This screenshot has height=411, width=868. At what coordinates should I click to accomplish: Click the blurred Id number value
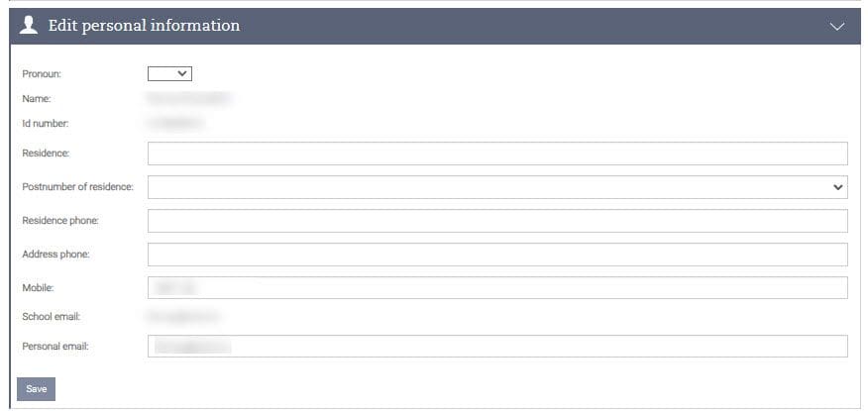pyautogui.click(x=175, y=124)
